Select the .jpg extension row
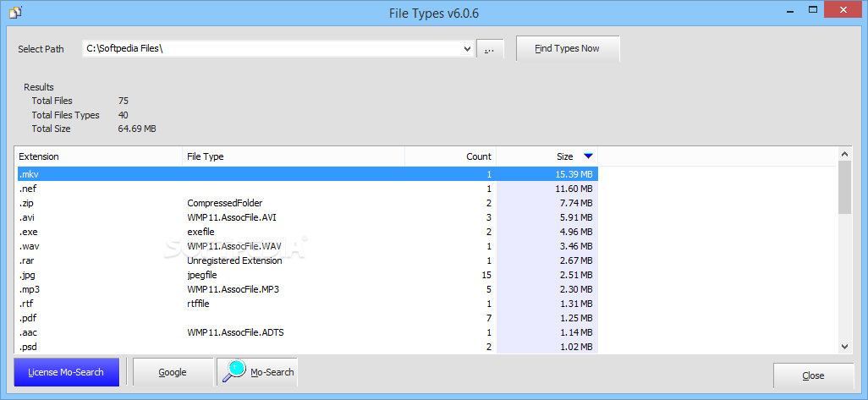This screenshot has width=868, height=400. (x=307, y=275)
